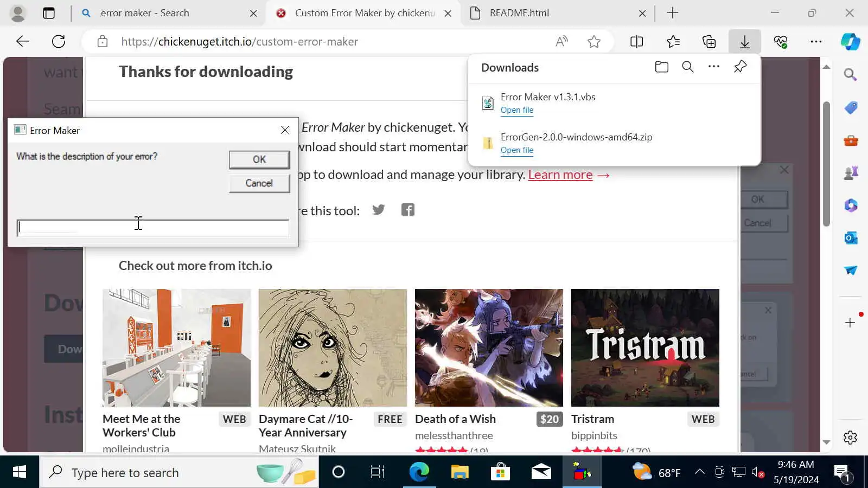The height and width of the screenshot is (488, 868).
Task: Click OK in the Error Maker dialog
Action: [x=259, y=159]
